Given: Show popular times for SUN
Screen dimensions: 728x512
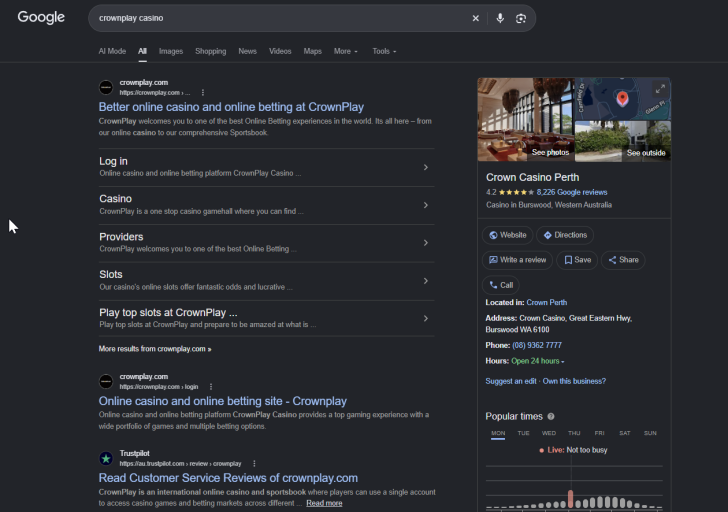Looking at the screenshot, I should [x=650, y=433].
